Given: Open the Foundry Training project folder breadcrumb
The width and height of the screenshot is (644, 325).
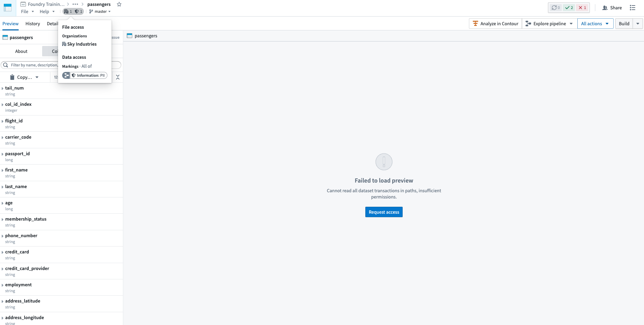Looking at the screenshot, I should tap(42, 4).
